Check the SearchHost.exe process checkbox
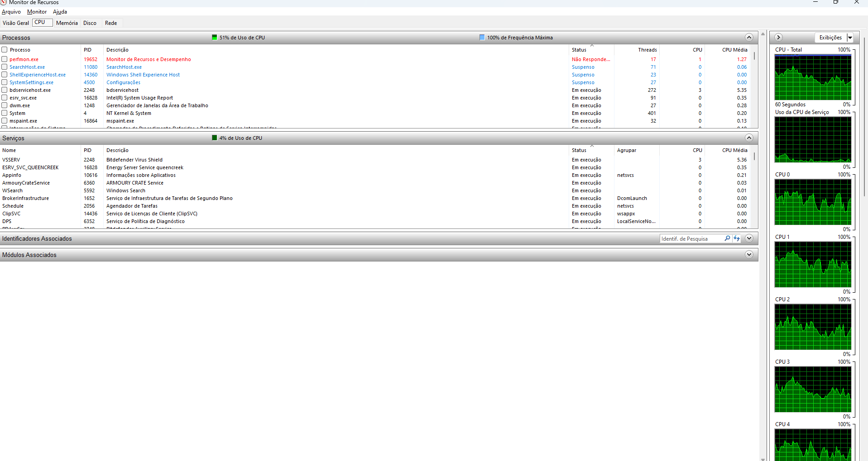 (5, 67)
